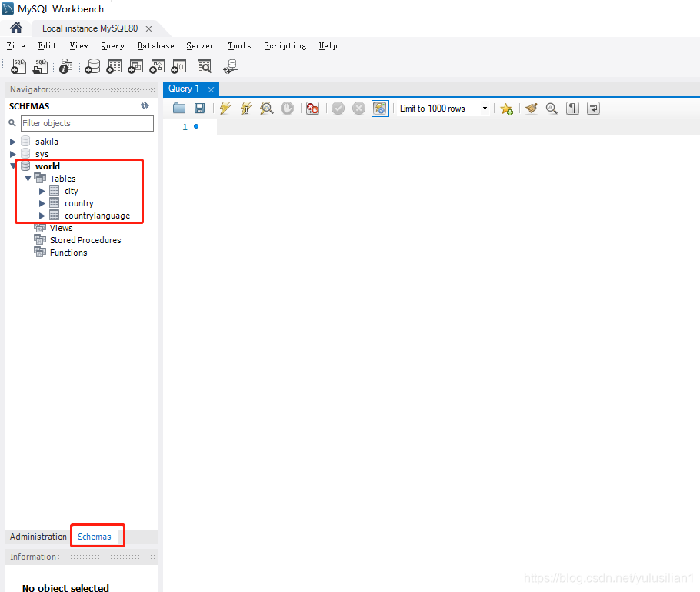Expand the city table
700x592 pixels.
(42, 191)
